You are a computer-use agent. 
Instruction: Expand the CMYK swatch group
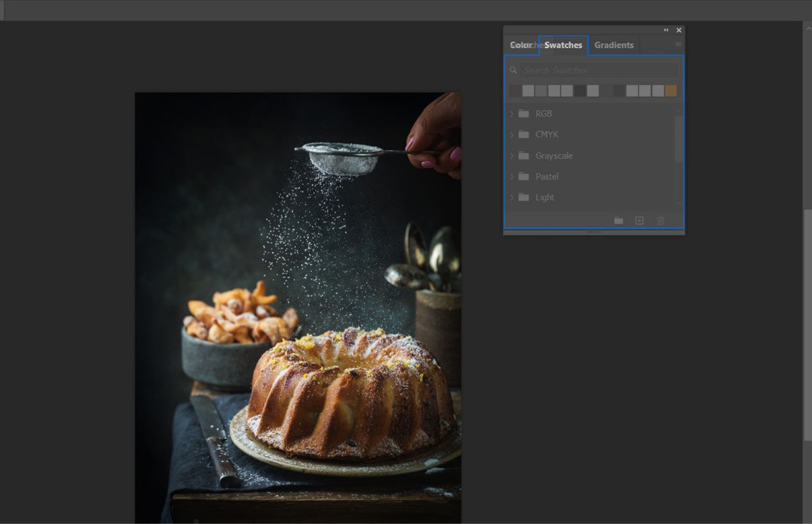(x=511, y=134)
